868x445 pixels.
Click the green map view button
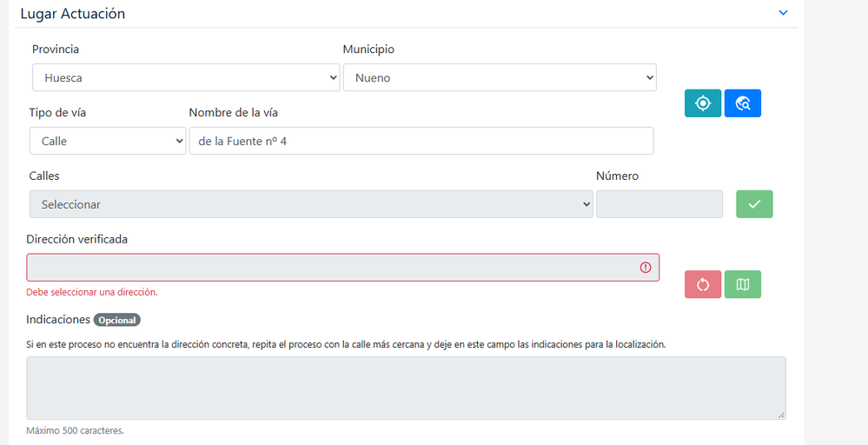[742, 284]
